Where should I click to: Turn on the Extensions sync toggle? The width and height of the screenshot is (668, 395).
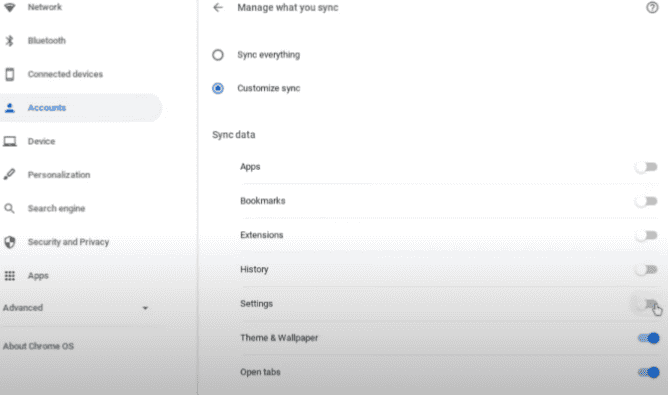[646, 235]
